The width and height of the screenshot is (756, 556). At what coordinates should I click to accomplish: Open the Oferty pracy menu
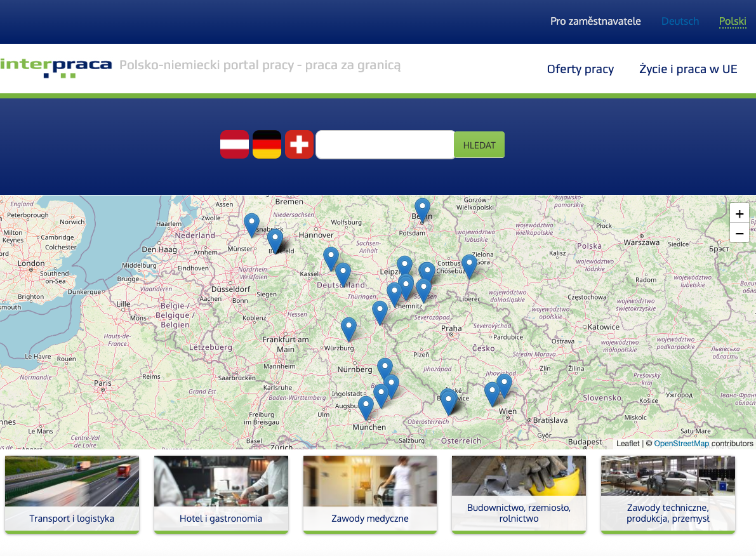click(580, 69)
